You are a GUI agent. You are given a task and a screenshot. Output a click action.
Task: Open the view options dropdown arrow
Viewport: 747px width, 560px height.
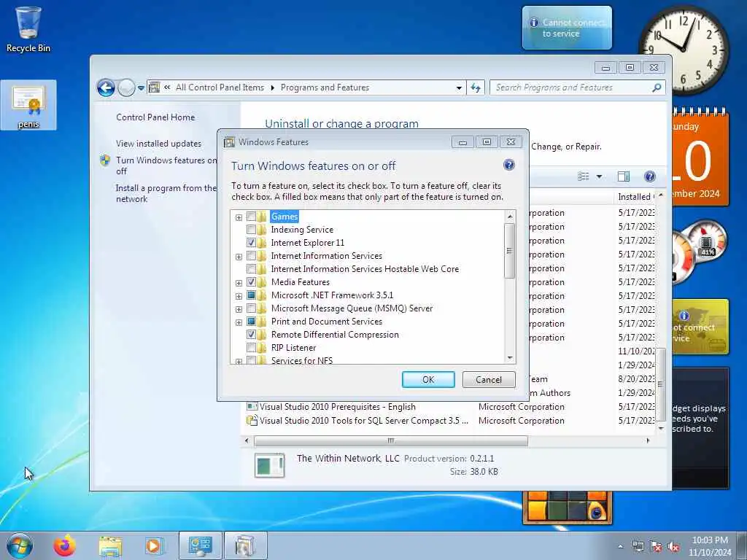599,176
